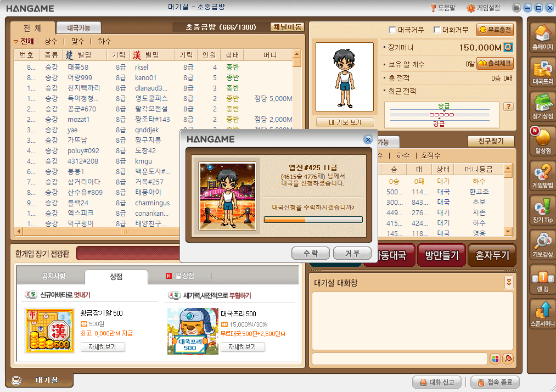This screenshot has height=392, width=556.
Task: Enable the 대화거부 checkbox
Action: (437, 30)
